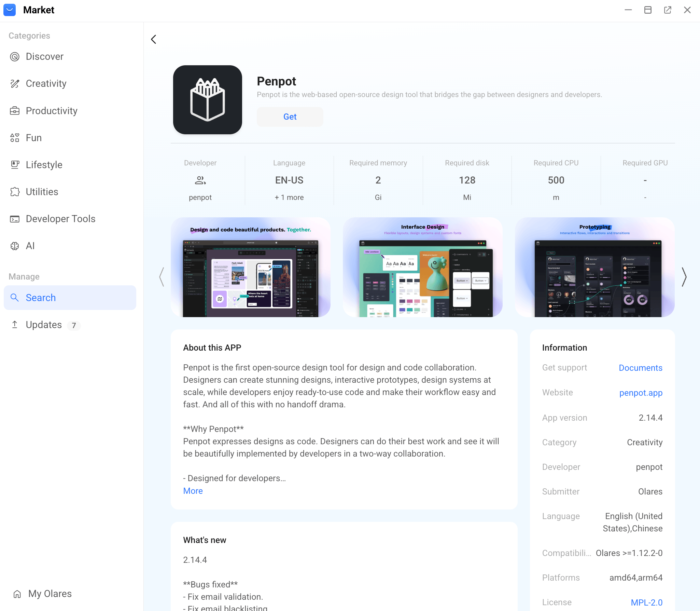Click the 'Fix email validation.' changelog line

[x=223, y=597]
